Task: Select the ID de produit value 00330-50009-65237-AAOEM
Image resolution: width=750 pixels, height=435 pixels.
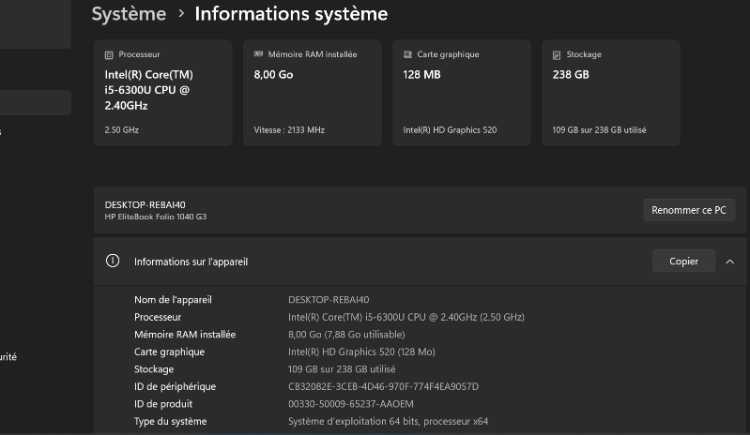Action: click(x=351, y=404)
